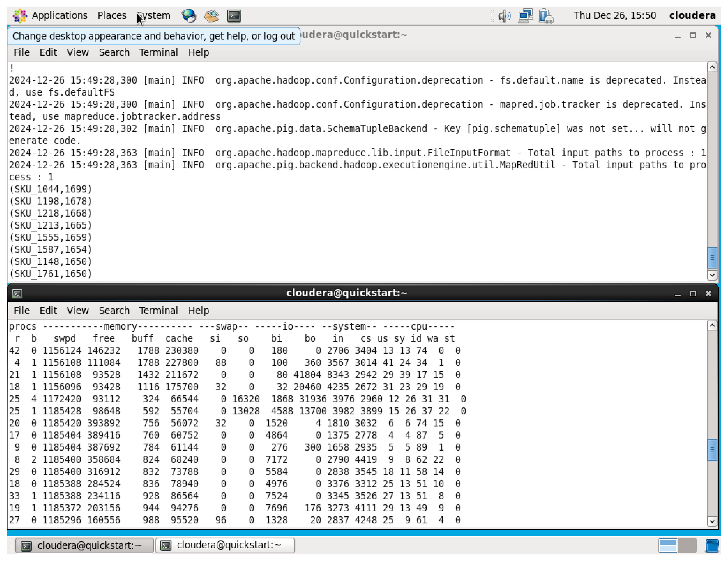Open the file browser from the top panel
Viewport: 728px width, 562px height.
pyautogui.click(x=212, y=15)
